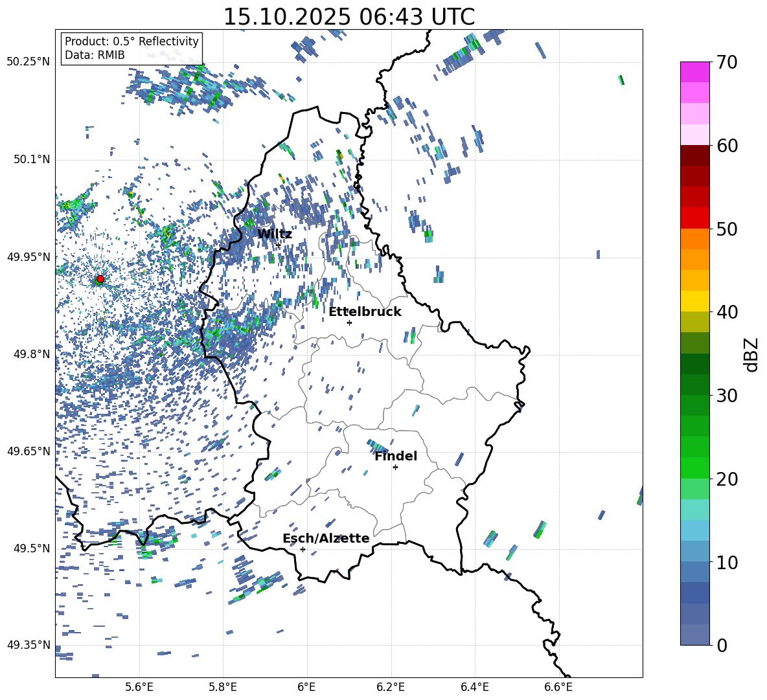Click the dBZ colorbar axis label

pyautogui.click(x=751, y=354)
